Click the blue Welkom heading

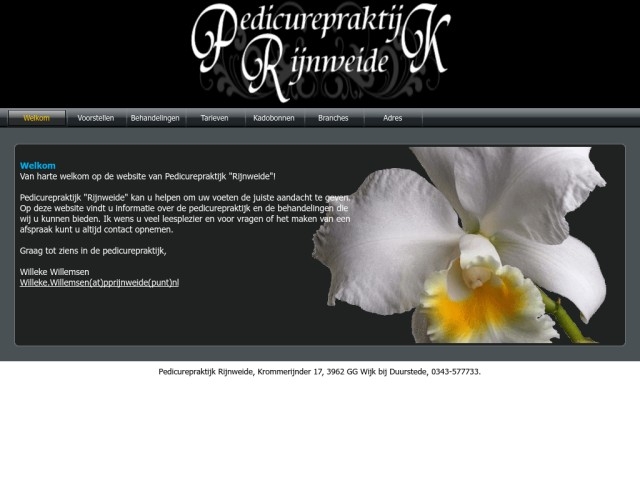[x=38, y=165]
